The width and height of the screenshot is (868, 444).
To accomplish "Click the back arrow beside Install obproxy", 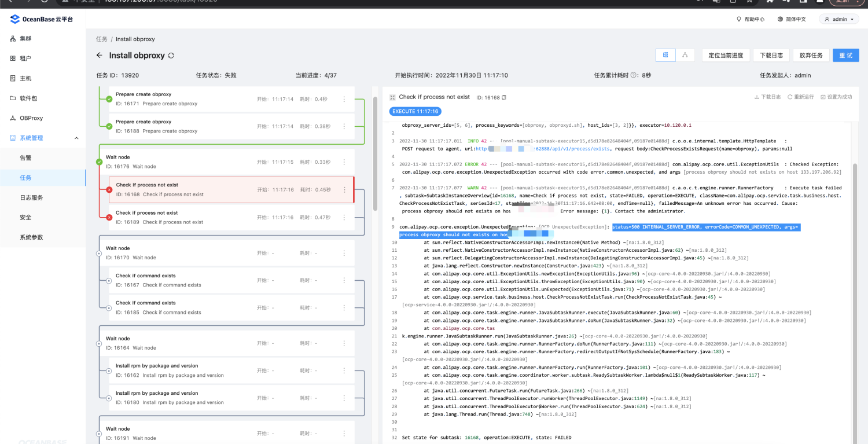I will point(100,56).
